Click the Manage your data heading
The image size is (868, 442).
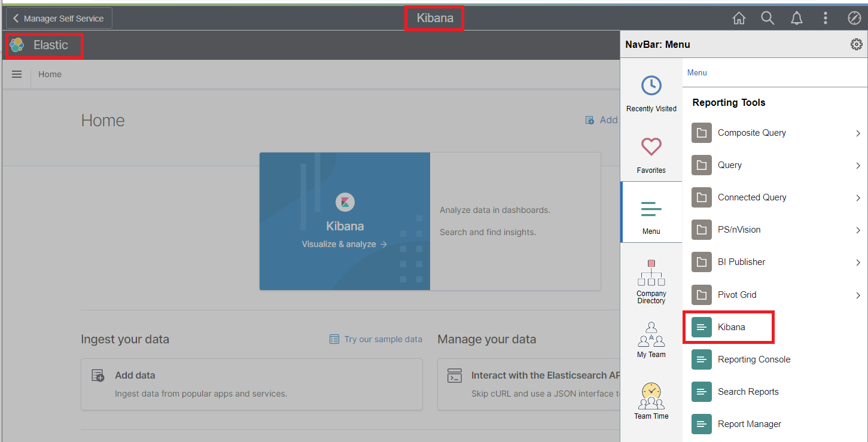(487, 339)
